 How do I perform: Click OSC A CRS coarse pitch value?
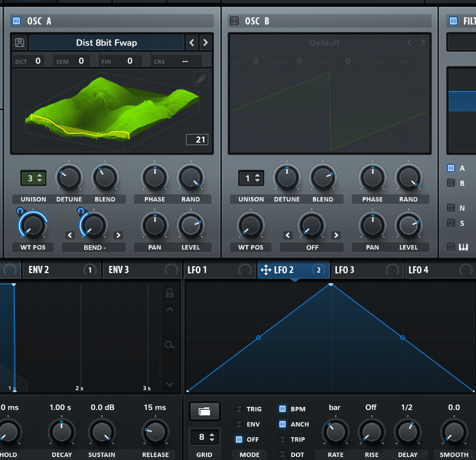click(185, 61)
